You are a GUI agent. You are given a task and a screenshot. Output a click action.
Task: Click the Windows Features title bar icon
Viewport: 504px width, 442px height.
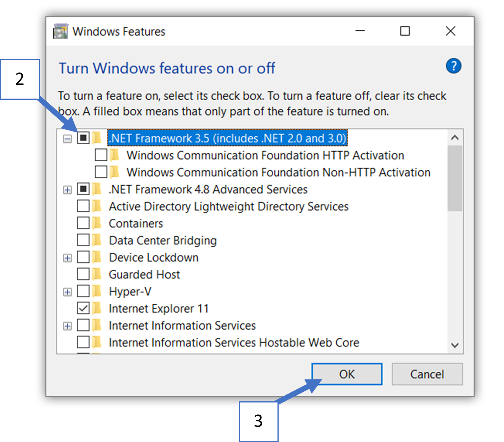coord(60,31)
